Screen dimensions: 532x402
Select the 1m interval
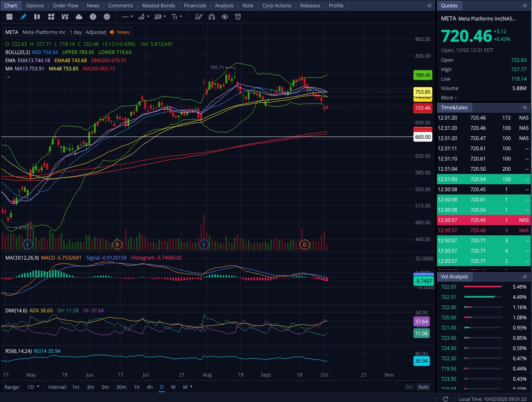tap(76, 387)
